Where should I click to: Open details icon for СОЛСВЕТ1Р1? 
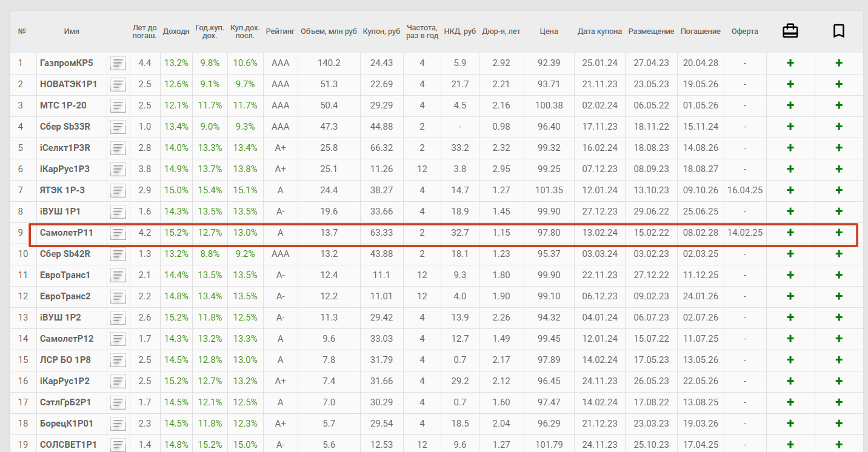tap(118, 445)
